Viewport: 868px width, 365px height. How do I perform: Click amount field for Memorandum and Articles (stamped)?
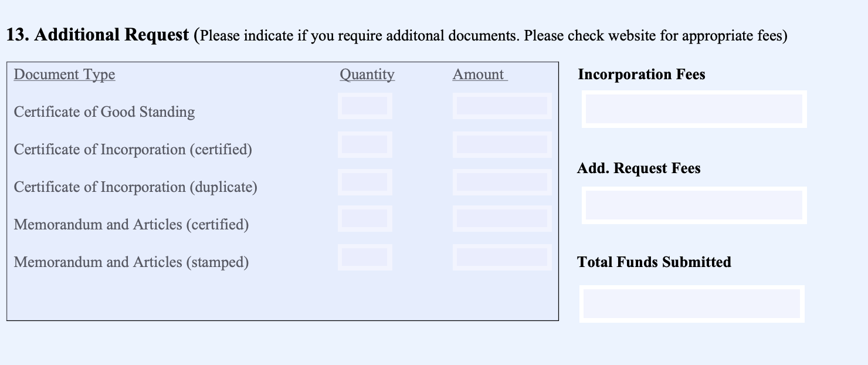[501, 256]
